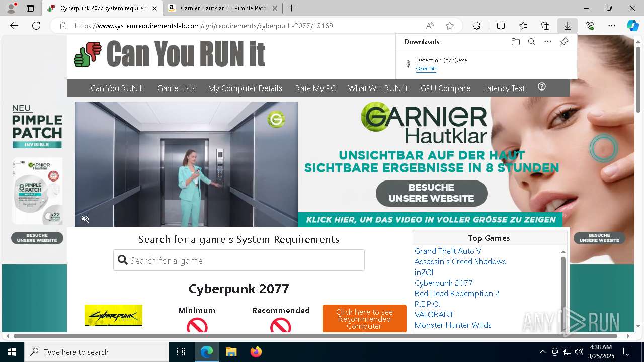Reload the page with Refresh icon
This screenshot has width=644, height=362.
(36, 26)
